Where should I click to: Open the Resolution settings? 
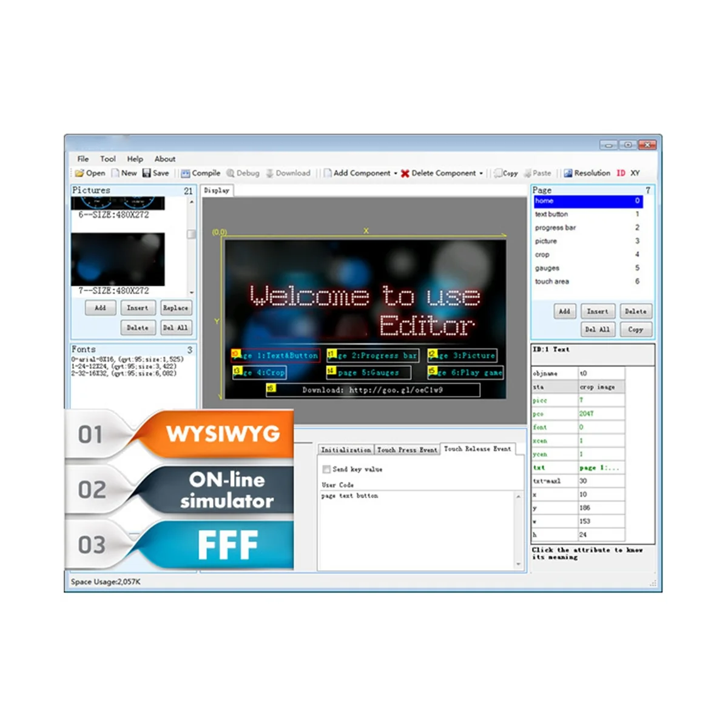(587, 173)
